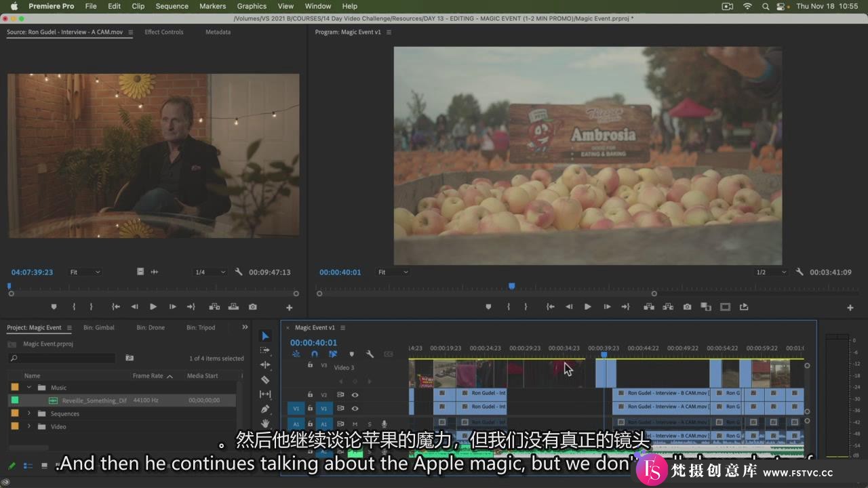
Task: Click Program monitor playhead marker
Action: [512, 286]
